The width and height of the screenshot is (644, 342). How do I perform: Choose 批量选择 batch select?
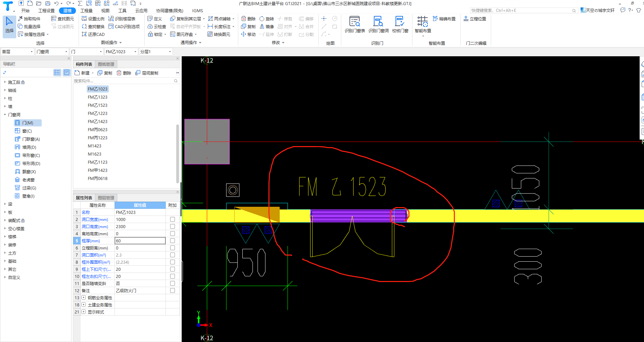click(29, 26)
